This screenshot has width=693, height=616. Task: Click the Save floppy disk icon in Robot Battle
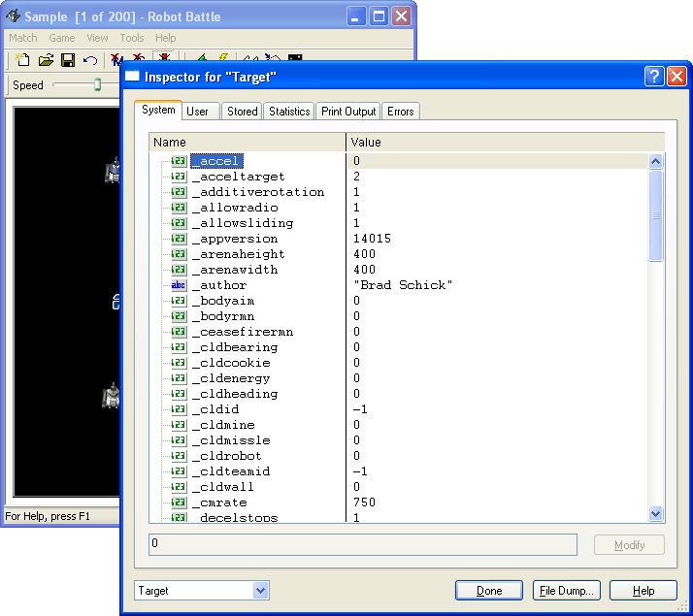68,60
